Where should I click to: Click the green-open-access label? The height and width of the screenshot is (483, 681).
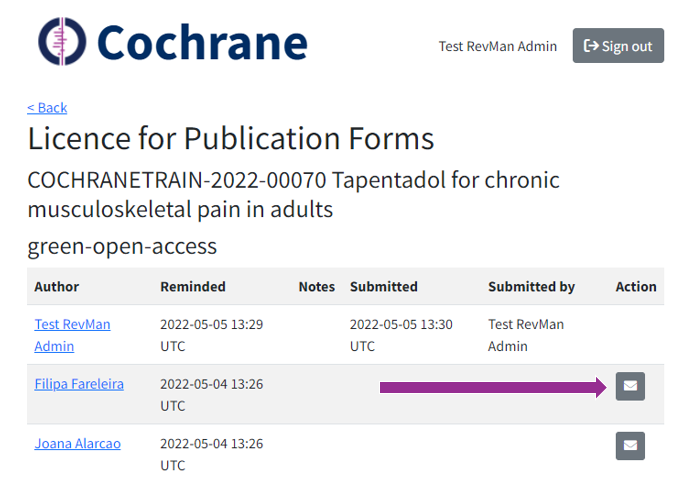click(x=122, y=245)
